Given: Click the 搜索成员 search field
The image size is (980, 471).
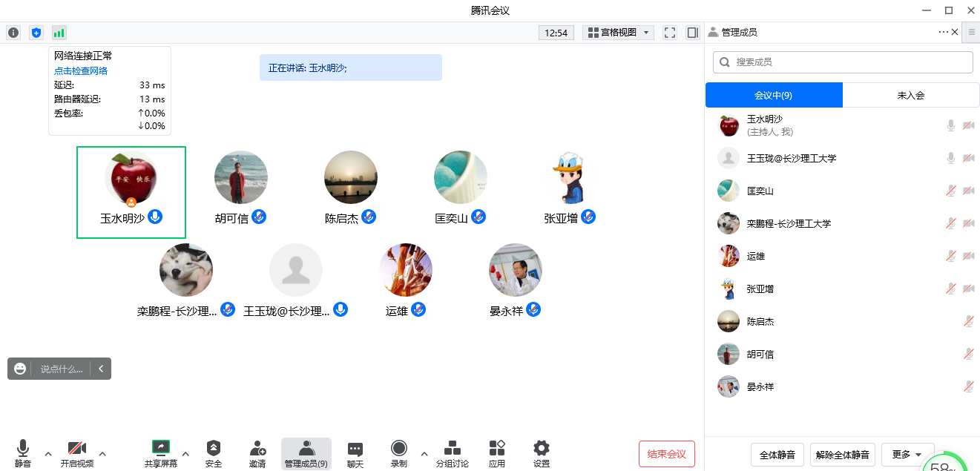Looking at the screenshot, I should 843,62.
